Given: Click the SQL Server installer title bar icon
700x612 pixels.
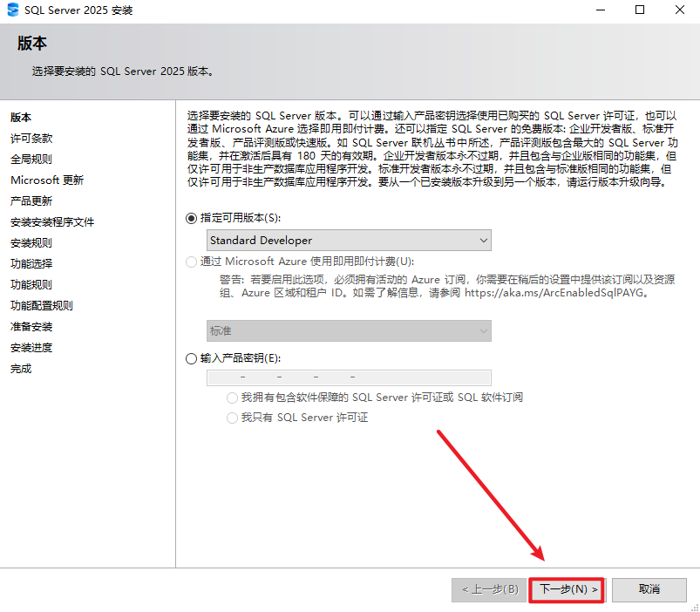Looking at the screenshot, I should [x=12, y=10].
